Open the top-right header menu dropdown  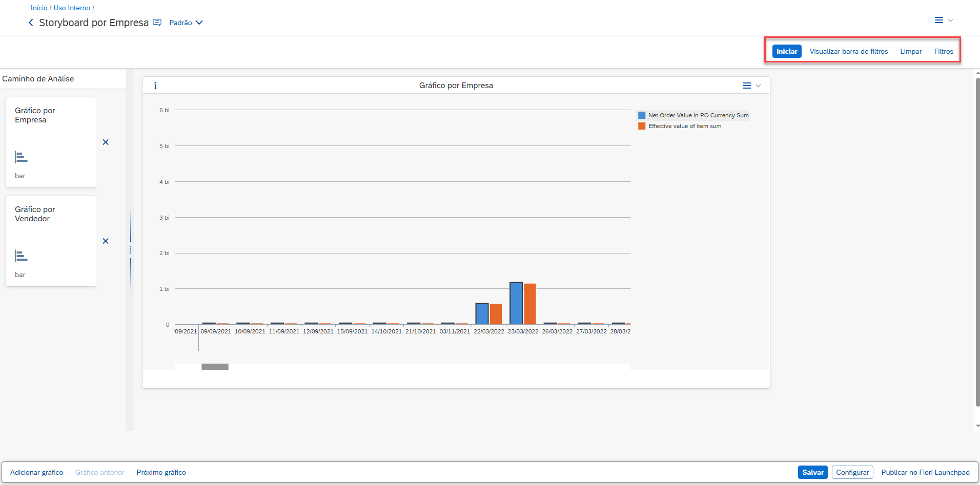pyautogui.click(x=943, y=20)
